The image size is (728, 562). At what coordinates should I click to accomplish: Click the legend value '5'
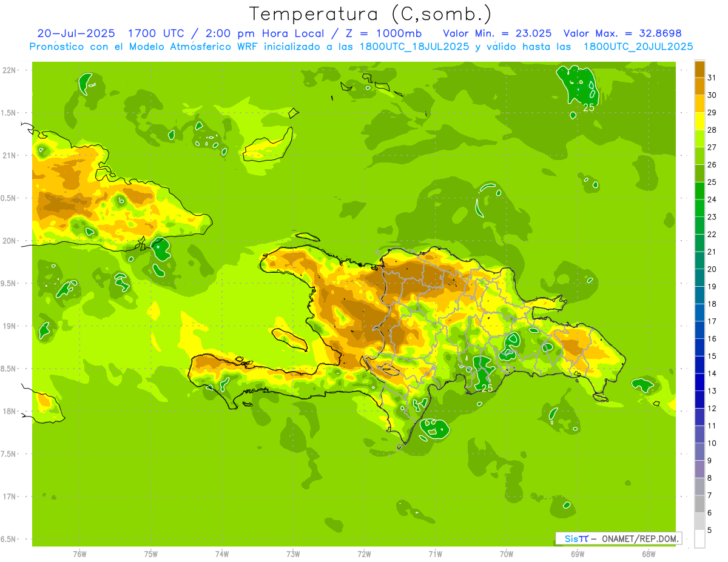(x=710, y=530)
